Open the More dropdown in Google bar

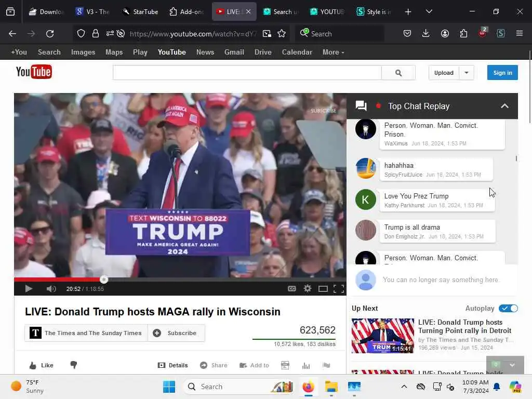pos(333,52)
